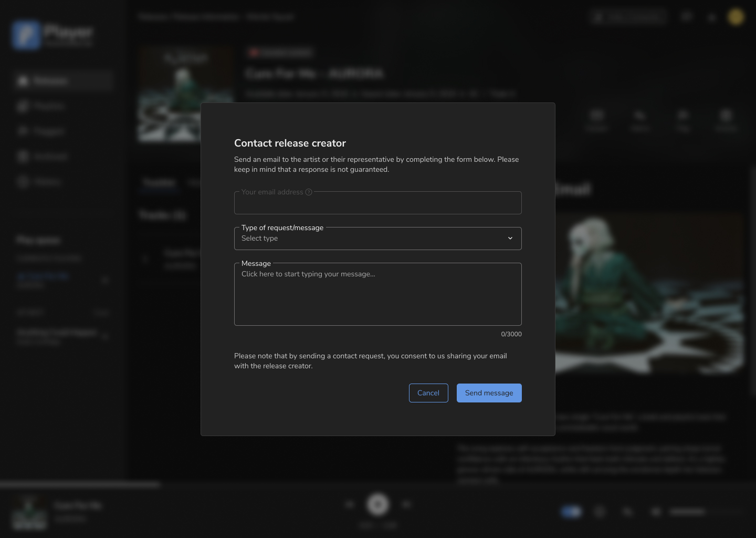Toggle the blue switch in the player bar
This screenshot has width=756, height=538.
(571, 512)
